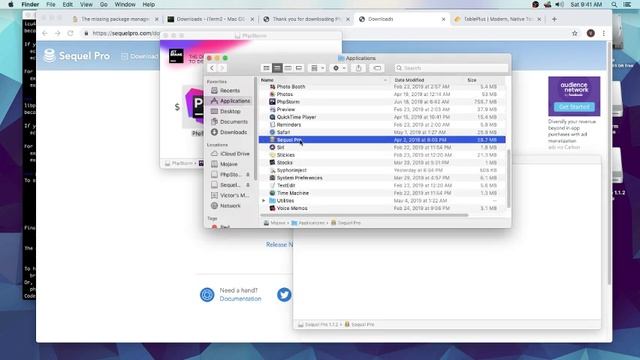Open a new browser tab
This screenshot has width=640, height=360.
[x=554, y=19]
